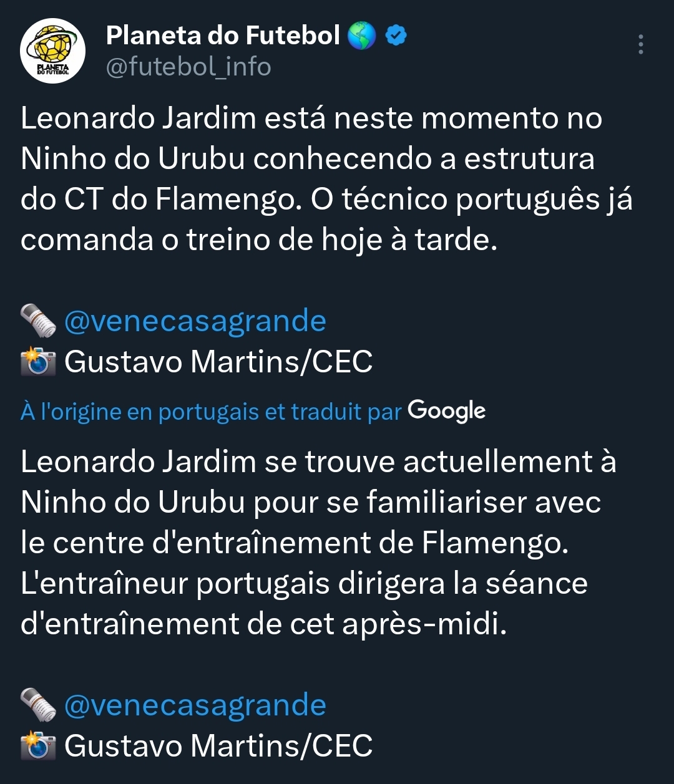Open @venecasagrande mention in the Portuguese original
Image resolution: width=674 pixels, height=784 pixels.
point(195,321)
